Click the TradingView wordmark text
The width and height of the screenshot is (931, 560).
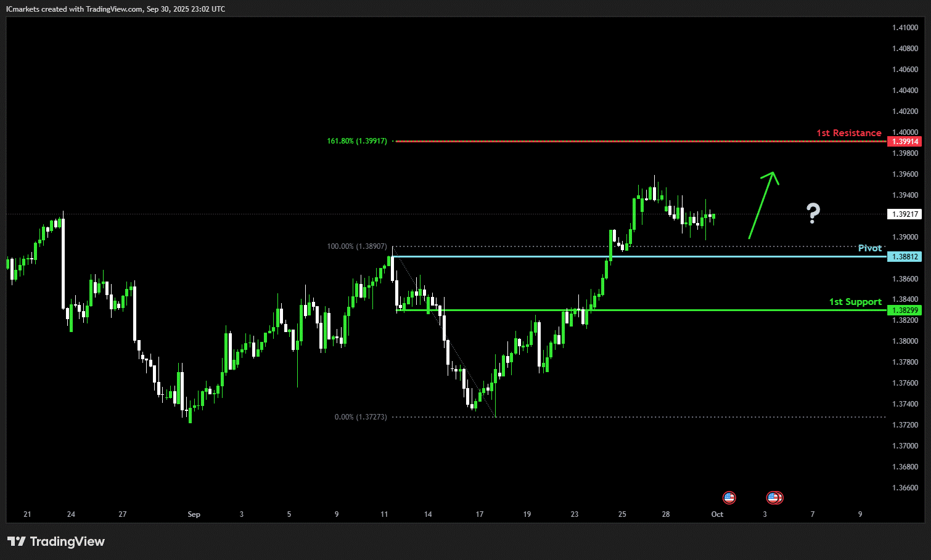[x=67, y=542]
